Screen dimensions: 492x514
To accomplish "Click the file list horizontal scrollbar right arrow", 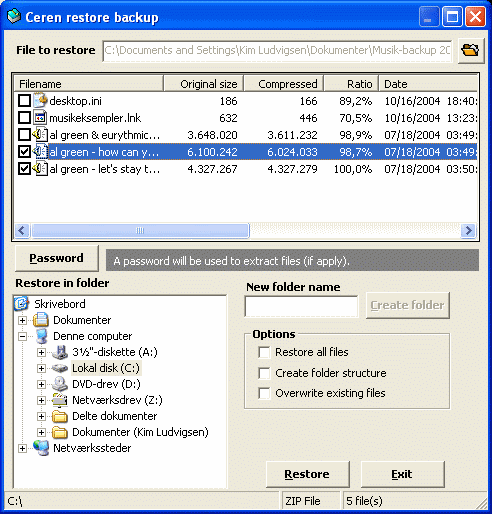I will [x=468, y=230].
